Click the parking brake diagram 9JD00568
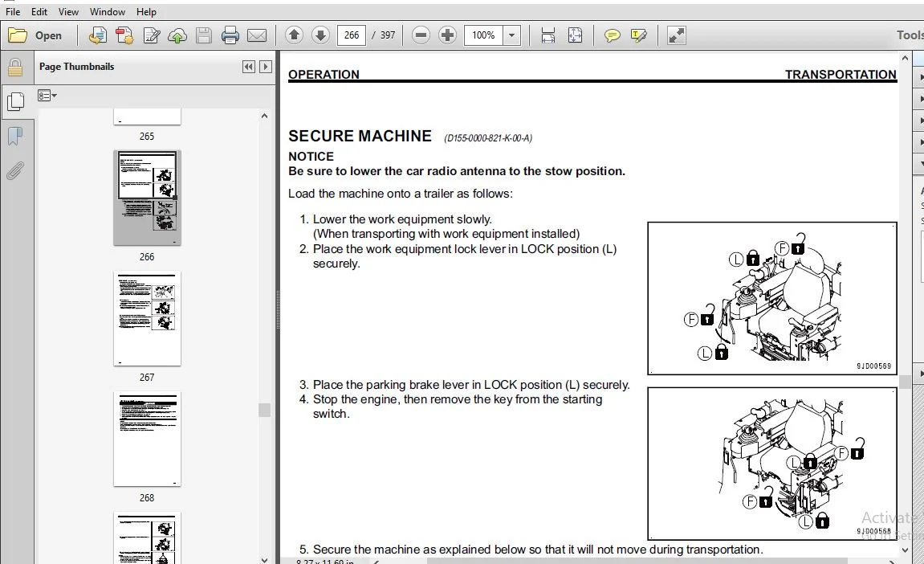 (x=772, y=463)
